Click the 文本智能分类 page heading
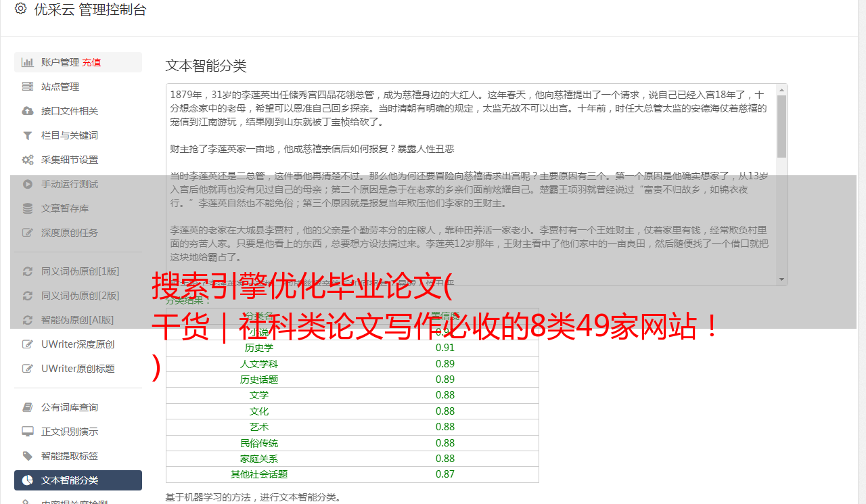Screen dimensions: 866x504 tap(206, 66)
